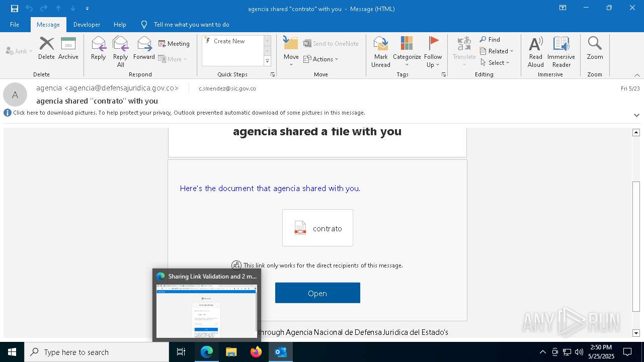Expand the Quick Steps gallery
The height and width of the screenshot is (362, 644).
click(x=268, y=61)
